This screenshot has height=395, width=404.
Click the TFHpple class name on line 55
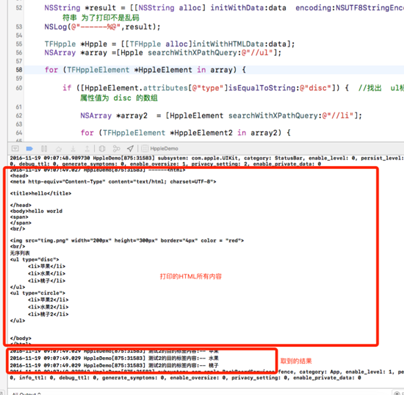(x=60, y=44)
